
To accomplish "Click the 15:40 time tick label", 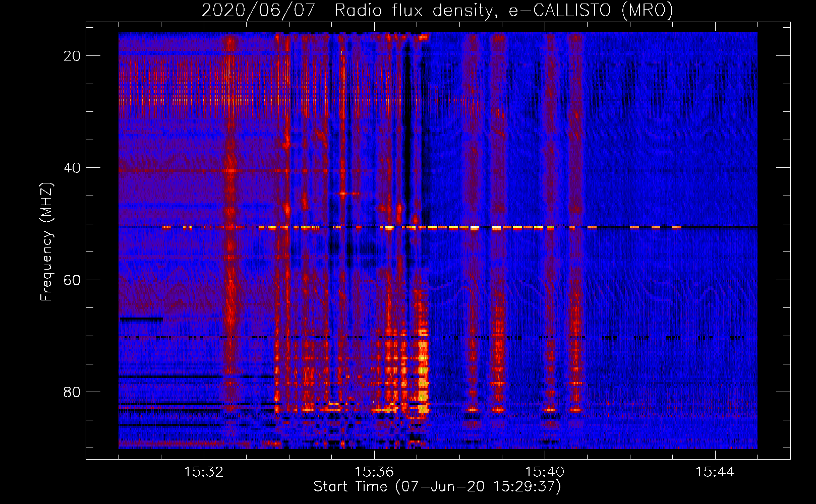I will (545, 472).
